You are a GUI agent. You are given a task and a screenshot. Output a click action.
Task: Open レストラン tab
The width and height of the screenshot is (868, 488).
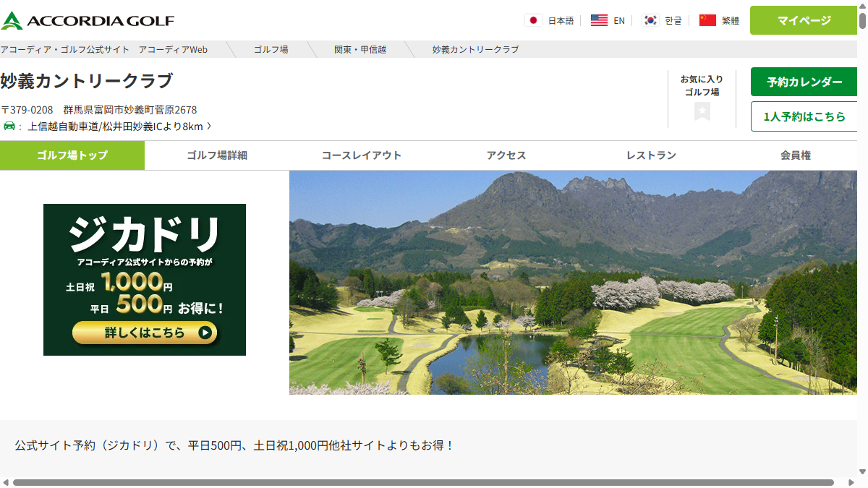point(651,155)
